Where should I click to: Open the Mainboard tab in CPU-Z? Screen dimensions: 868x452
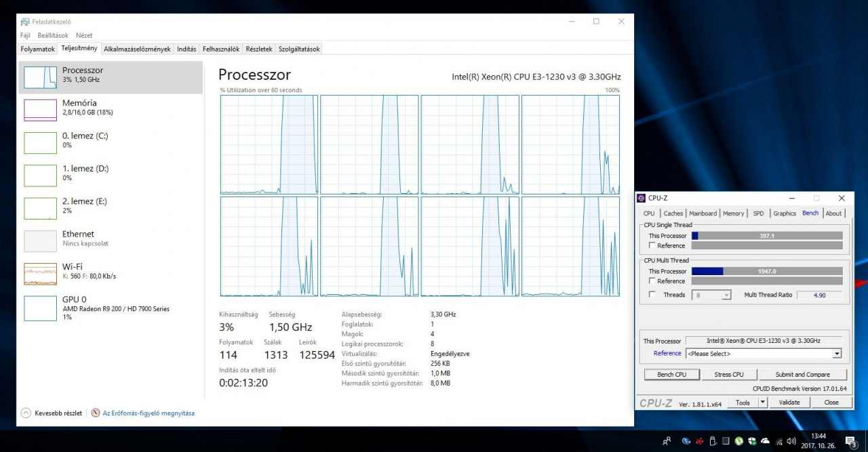tap(703, 213)
